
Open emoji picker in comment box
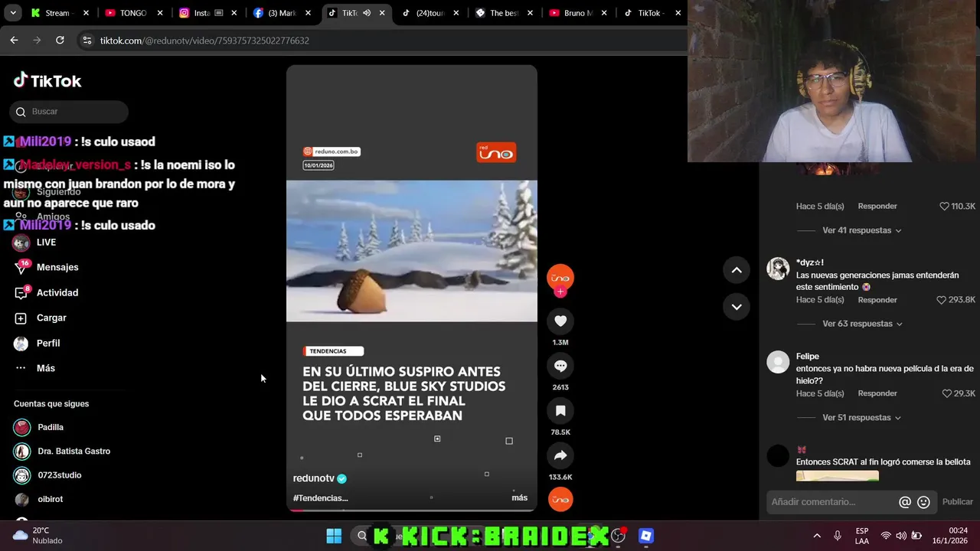tap(923, 502)
